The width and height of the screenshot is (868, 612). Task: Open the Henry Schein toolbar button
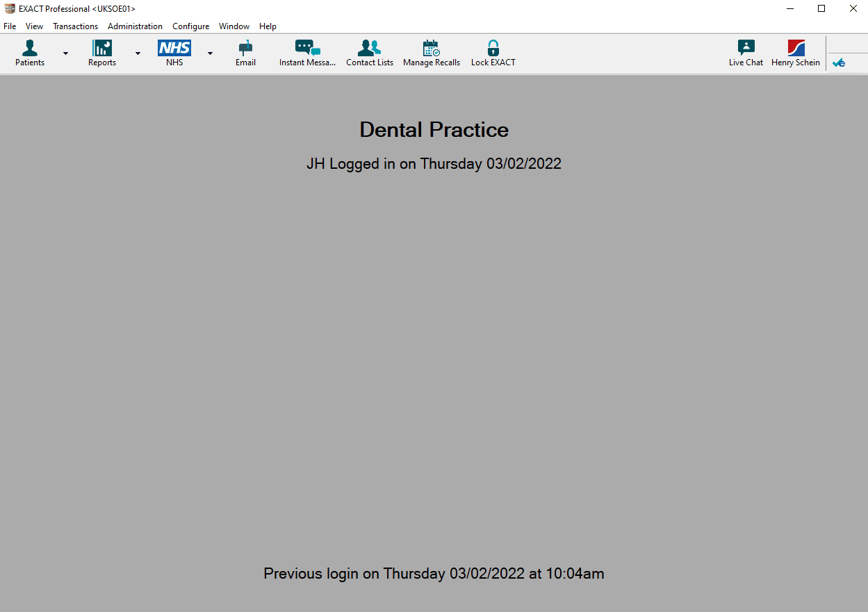point(796,53)
